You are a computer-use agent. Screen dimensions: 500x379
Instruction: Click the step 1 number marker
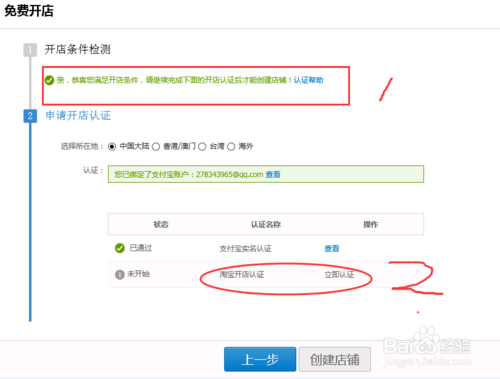30,50
